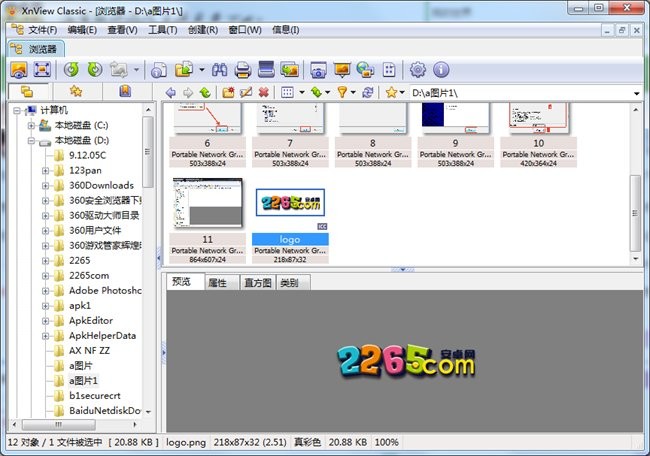
Task: Start the Slideshow toolbar icon
Action: click(342, 70)
